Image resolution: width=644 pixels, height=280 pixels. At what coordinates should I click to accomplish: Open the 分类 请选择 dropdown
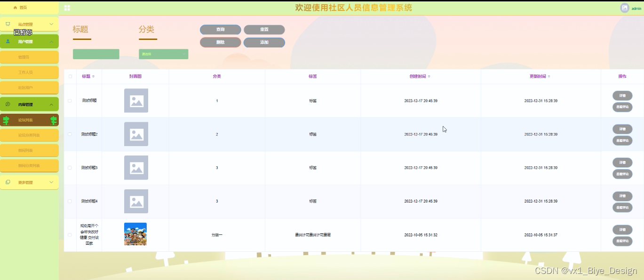tap(163, 54)
